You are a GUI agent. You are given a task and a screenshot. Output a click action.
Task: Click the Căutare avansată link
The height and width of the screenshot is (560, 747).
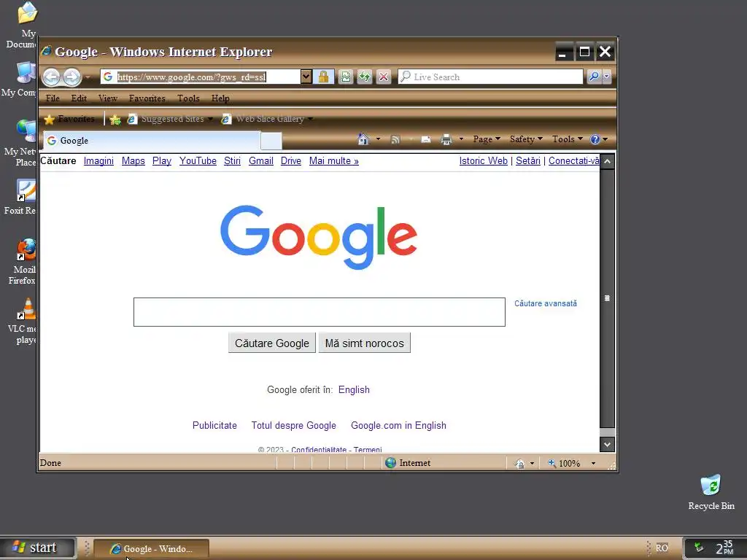pos(546,303)
